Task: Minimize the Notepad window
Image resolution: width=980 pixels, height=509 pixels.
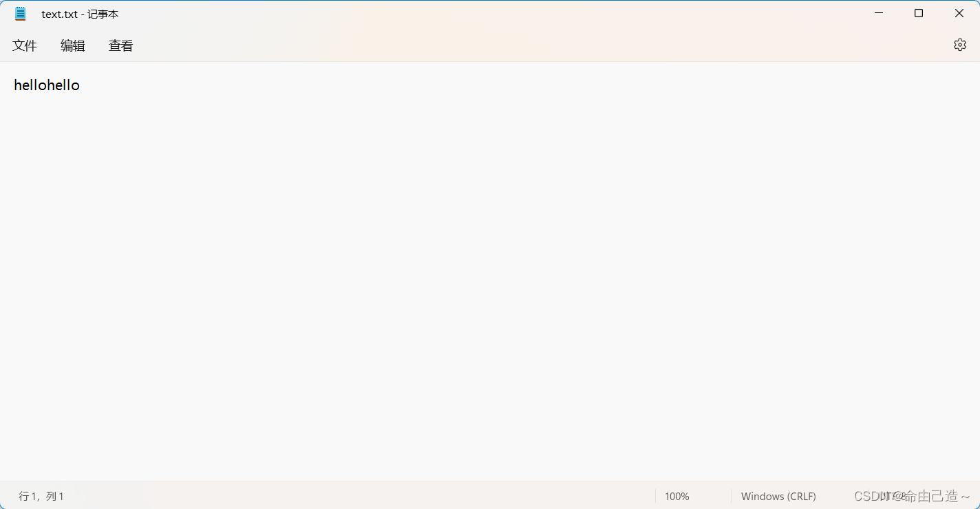Action: [879, 13]
